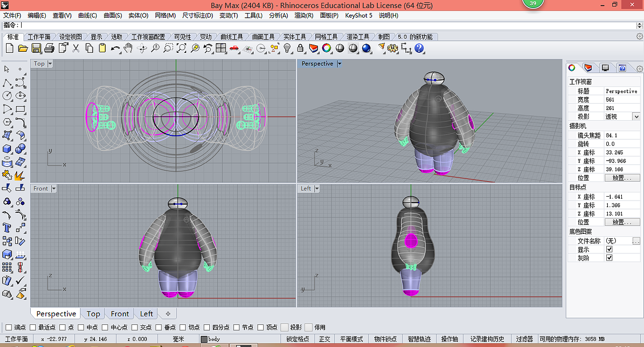Click the browse button beside 文件名称
Screen dimensions: 644x347
coord(636,241)
